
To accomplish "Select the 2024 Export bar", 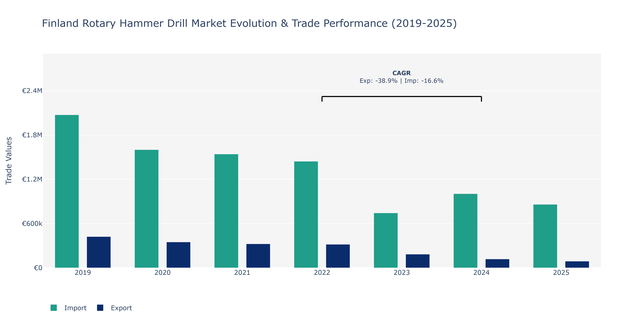I will (497, 264).
